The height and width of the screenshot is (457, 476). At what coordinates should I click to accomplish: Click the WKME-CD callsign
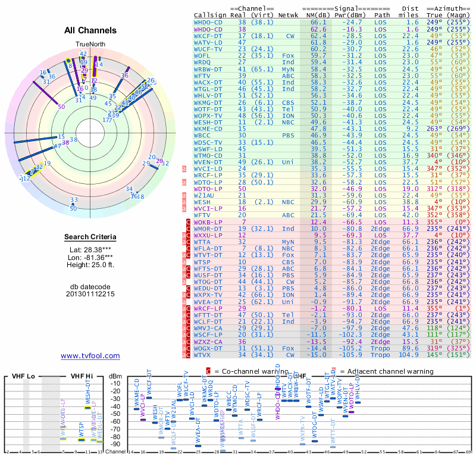tap(208, 129)
